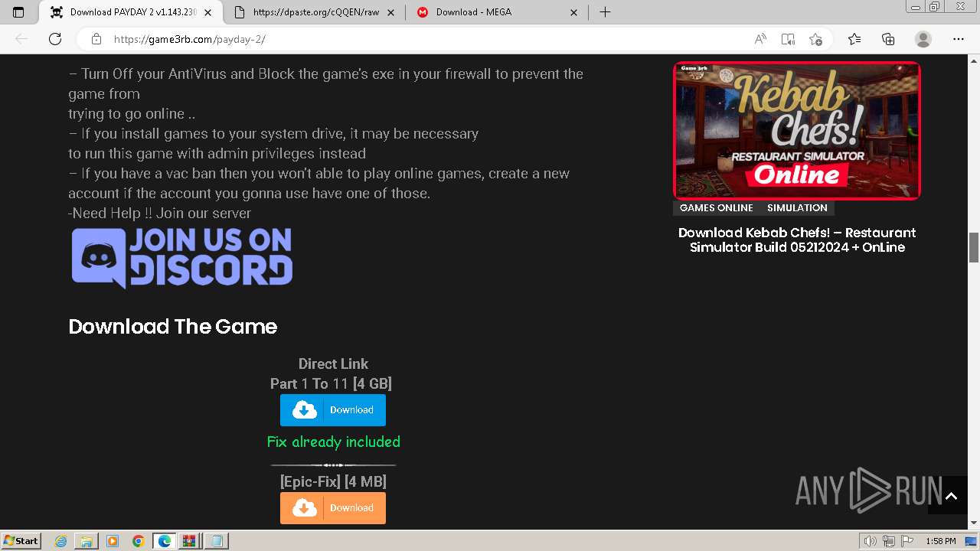Open a new browser tab

pos(605,12)
